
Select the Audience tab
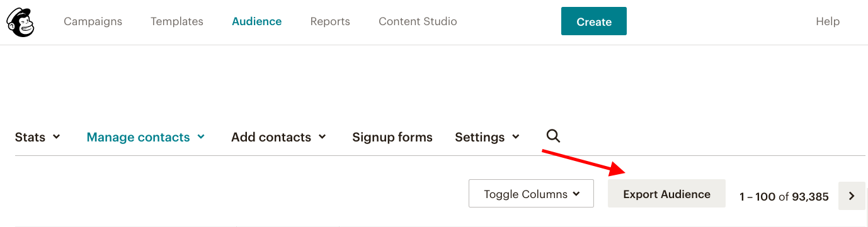point(257,21)
